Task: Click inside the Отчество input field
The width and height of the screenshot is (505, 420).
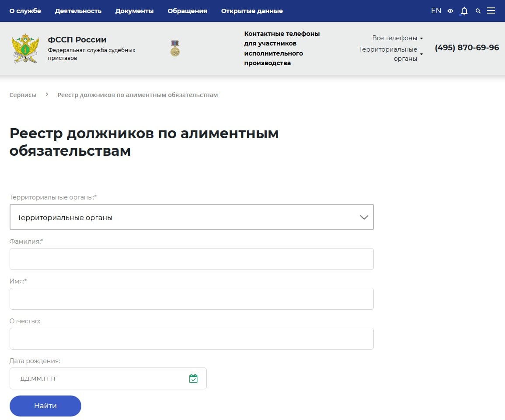Action: coord(192,338)
